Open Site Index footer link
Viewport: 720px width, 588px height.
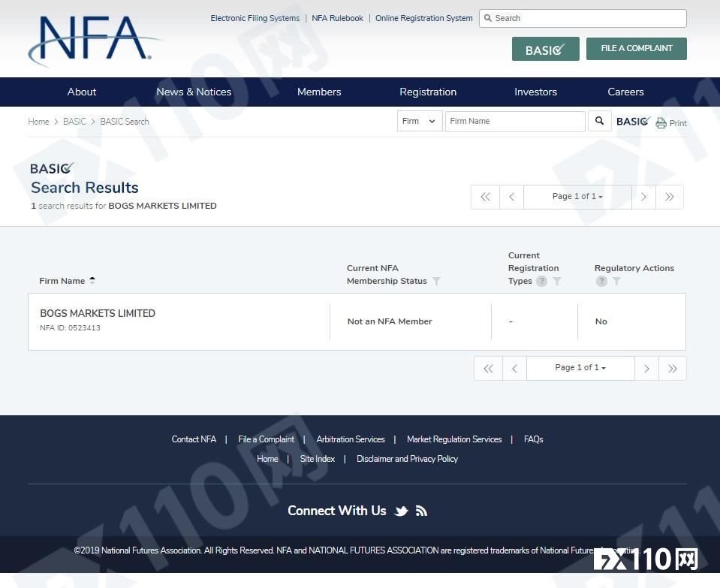(318, 459)
